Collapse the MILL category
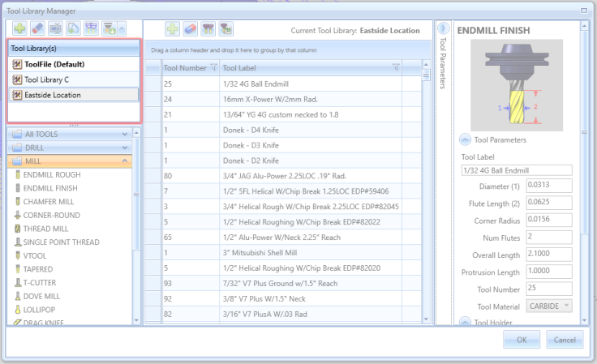The width and height of the screenshot is (597, 364). [70, 161]
